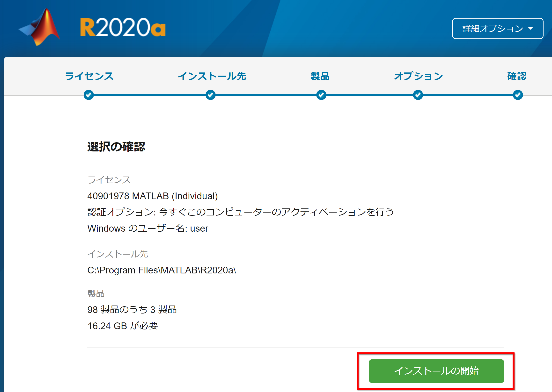Switch to the 製品 step tab
The height and width of the screenshot is (392, 552).
pyautogui.click(x=320, y=76)
